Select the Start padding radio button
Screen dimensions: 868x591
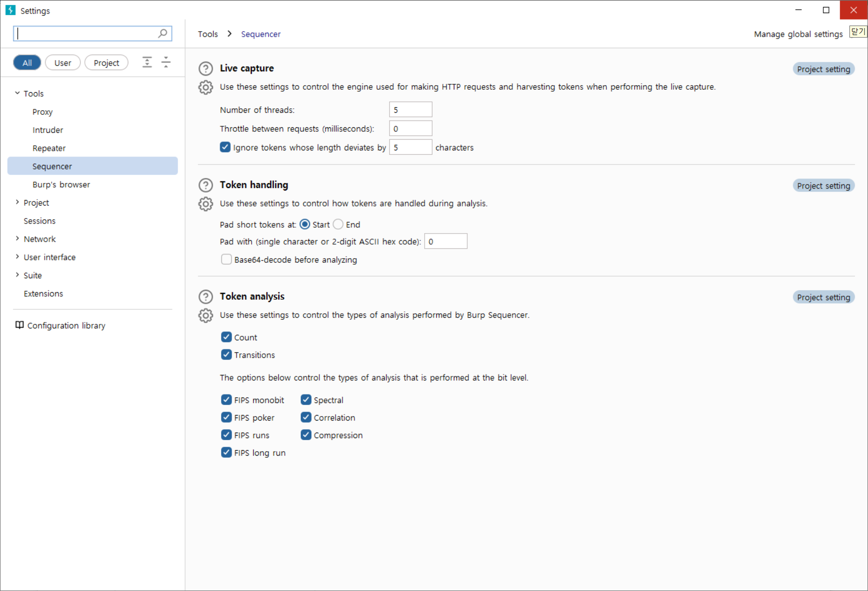pos(304,224)
